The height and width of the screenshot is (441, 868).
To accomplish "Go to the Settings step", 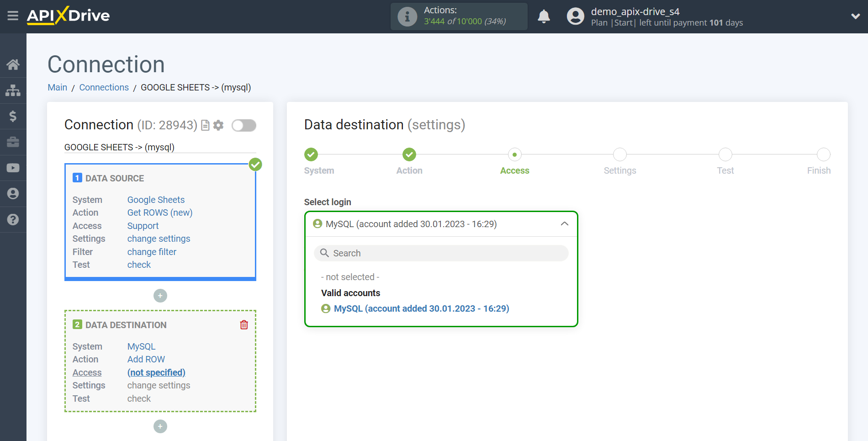I will [620, 154].
